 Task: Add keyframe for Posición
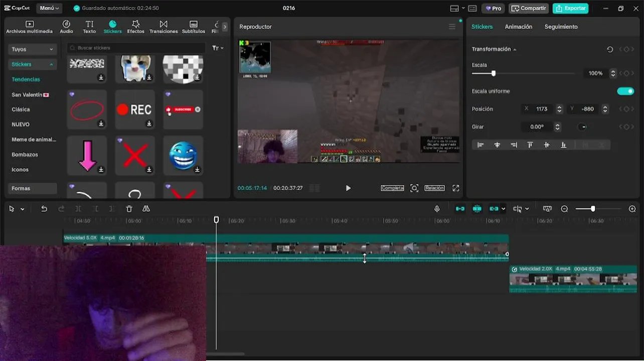point(626,109)
